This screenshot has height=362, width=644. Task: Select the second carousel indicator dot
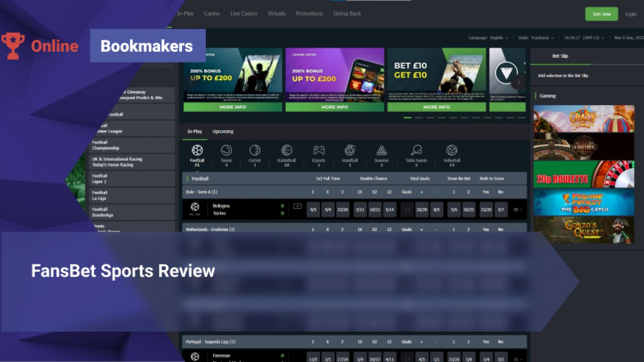click(x=419, y=117)
